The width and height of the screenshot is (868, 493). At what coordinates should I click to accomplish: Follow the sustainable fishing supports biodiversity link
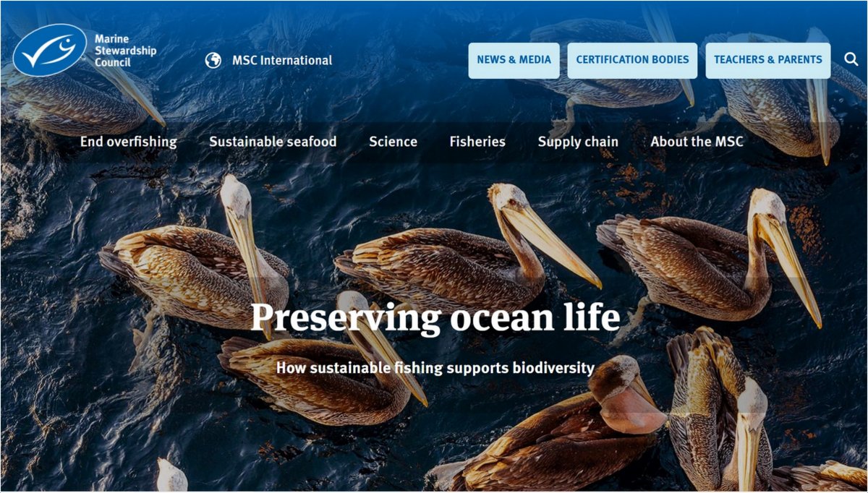[x=435, y=368]
